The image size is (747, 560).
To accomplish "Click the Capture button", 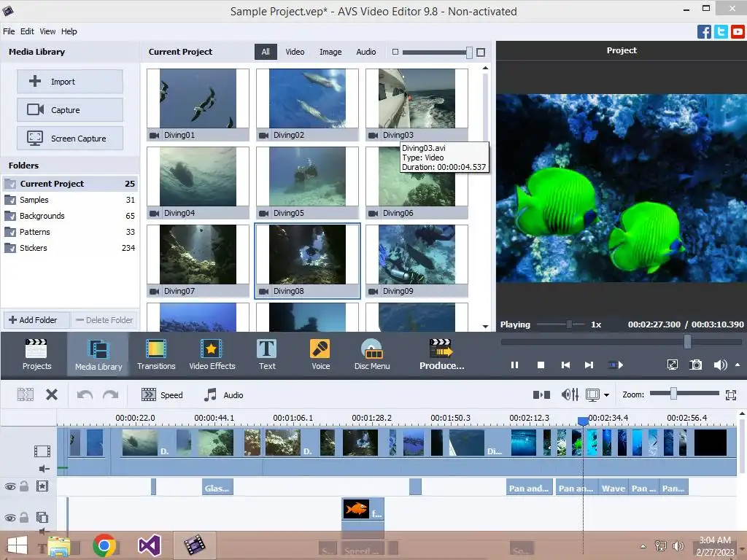I will pos(70,110).
